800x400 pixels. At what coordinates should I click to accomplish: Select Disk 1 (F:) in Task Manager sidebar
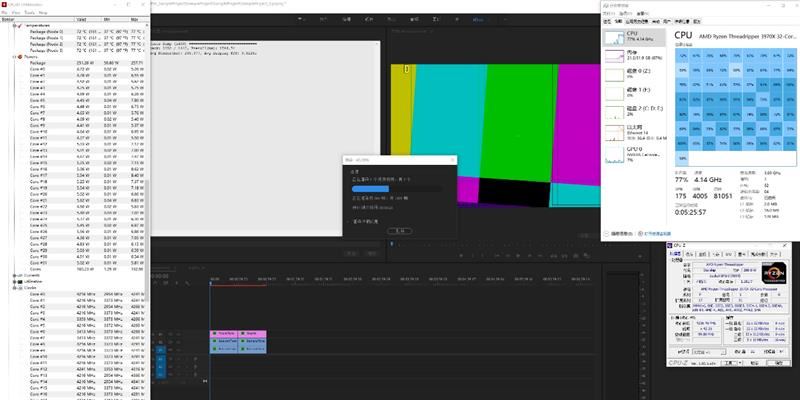coord(634,93)
